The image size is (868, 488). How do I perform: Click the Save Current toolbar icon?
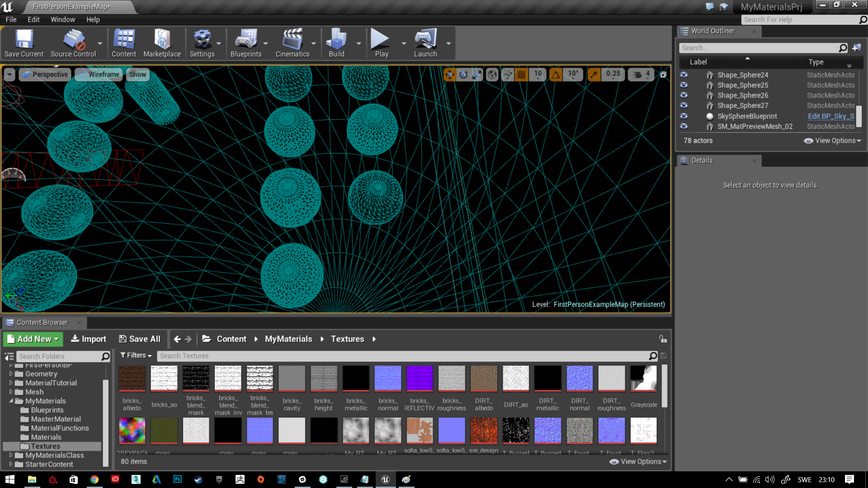(24, 43)
